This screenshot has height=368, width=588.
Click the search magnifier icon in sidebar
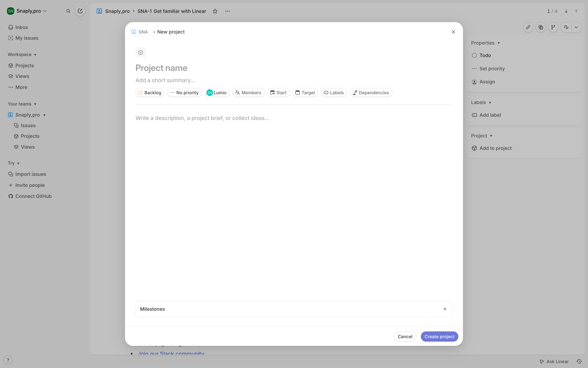(68, 11)
